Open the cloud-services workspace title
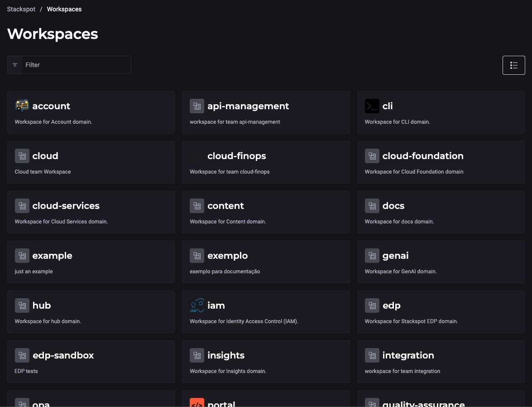This screenshot has height=407, width=532. tap(66, 206)
